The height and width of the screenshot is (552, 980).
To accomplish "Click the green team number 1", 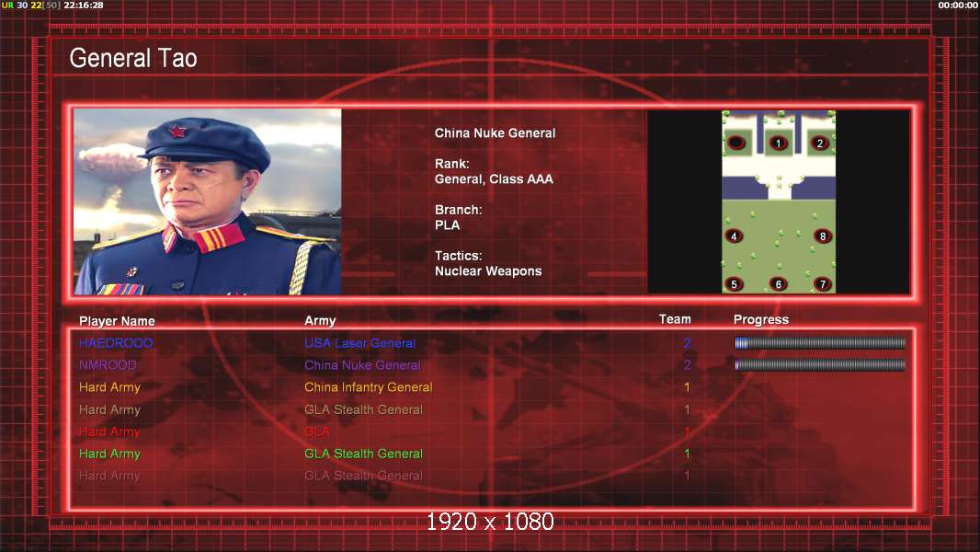I will tap(687, 454).
